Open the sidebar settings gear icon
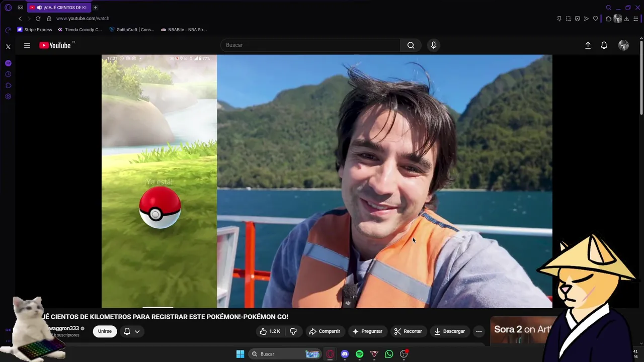The height and width of the screenshot is (362, 644). click(8, 97)
